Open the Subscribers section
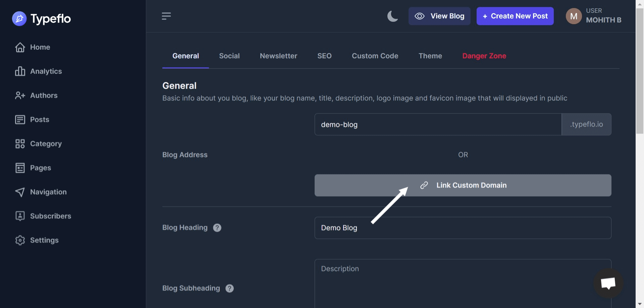 pyautogui.click(x=51, y=216)
